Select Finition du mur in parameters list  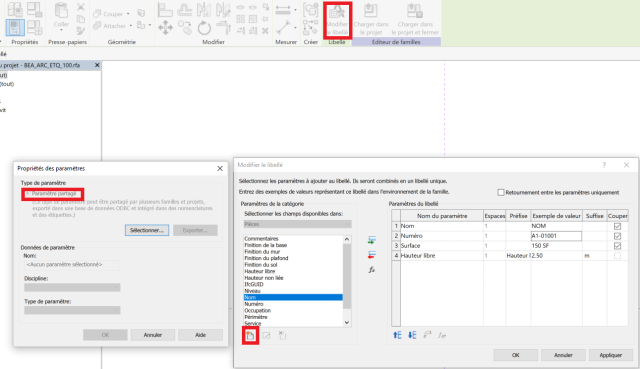262,252
